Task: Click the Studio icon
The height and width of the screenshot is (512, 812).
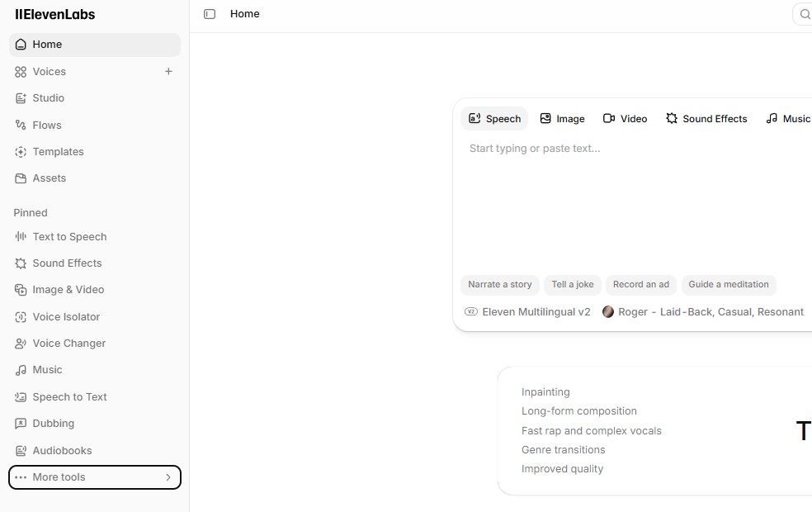Action: (x=21, y=98)
